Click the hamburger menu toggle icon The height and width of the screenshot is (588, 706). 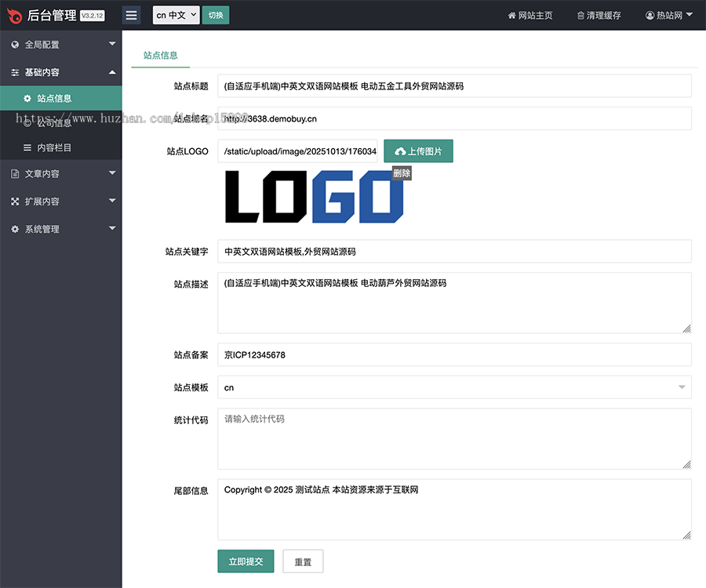click(x=131, y=15)
